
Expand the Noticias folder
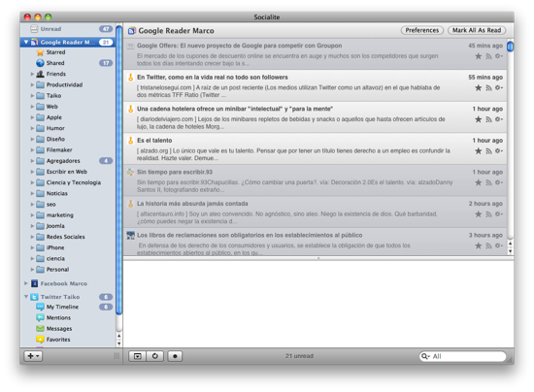(32, 194)
